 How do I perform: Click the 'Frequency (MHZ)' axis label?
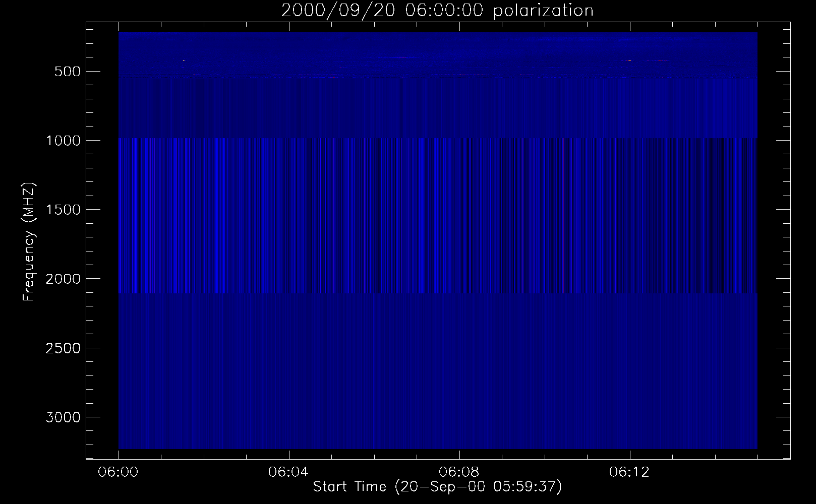[29, 241]
